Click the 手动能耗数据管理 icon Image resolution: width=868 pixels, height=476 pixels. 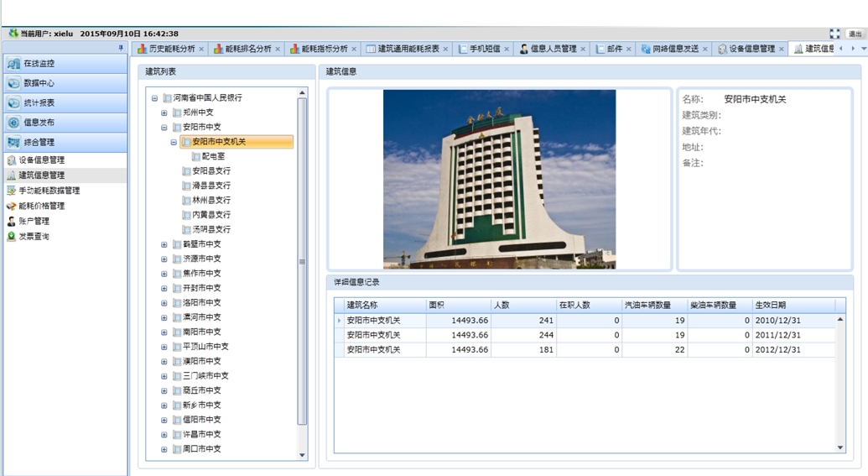[11, 191]
